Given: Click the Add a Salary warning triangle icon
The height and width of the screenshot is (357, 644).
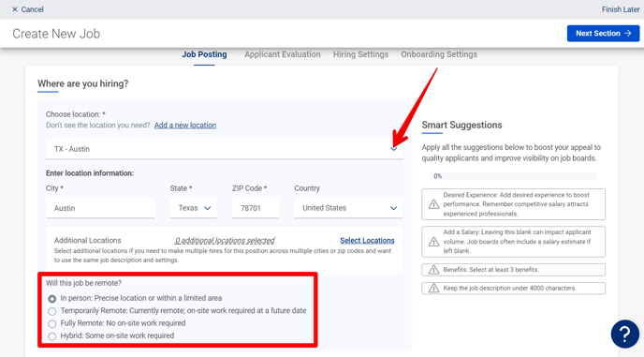Looking at the screenshot, I should [x=433, y=242].
